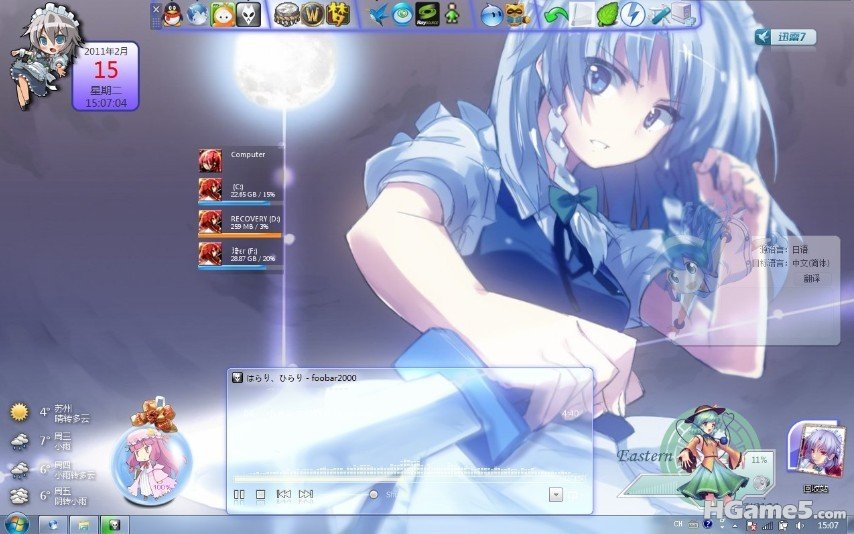Open the blue bird icon in dock
This screenshot has height=534, width=854.
(377, 14)
